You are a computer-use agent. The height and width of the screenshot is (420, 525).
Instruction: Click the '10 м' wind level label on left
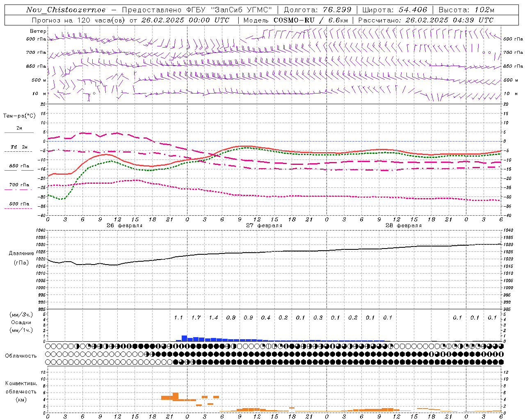(39, 94)
